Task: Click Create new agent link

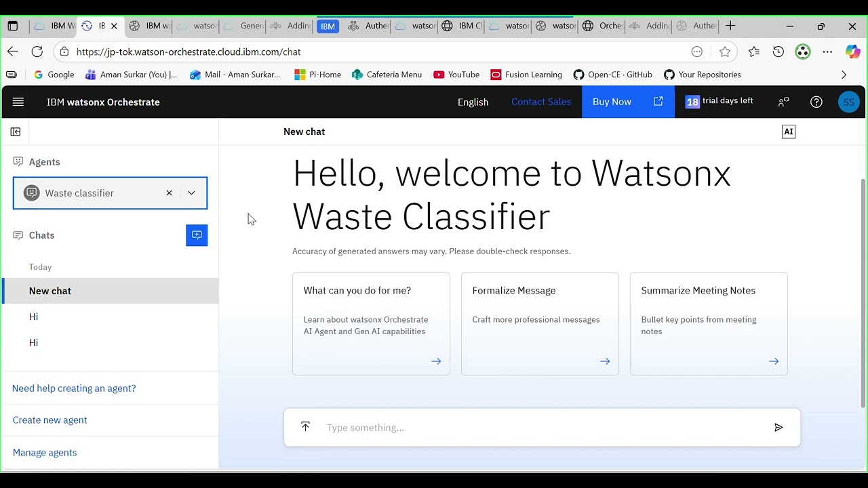Action: (x=50, y=420)
